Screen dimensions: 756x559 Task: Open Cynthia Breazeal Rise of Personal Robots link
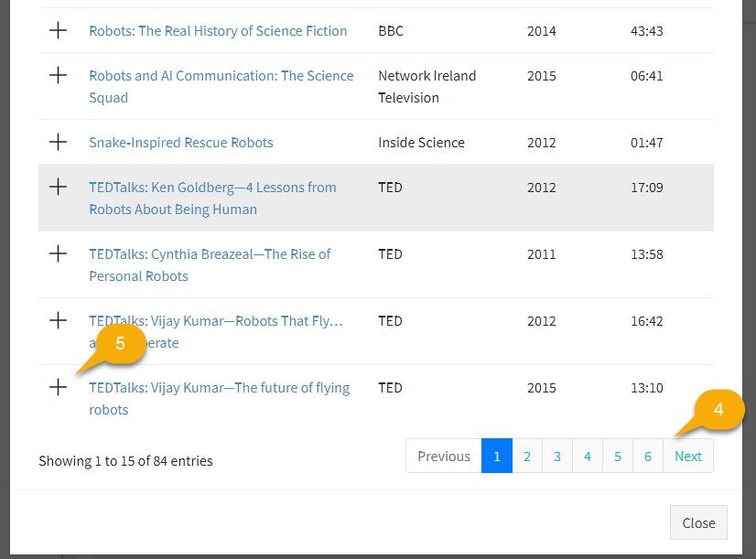(x=210, y=265)
